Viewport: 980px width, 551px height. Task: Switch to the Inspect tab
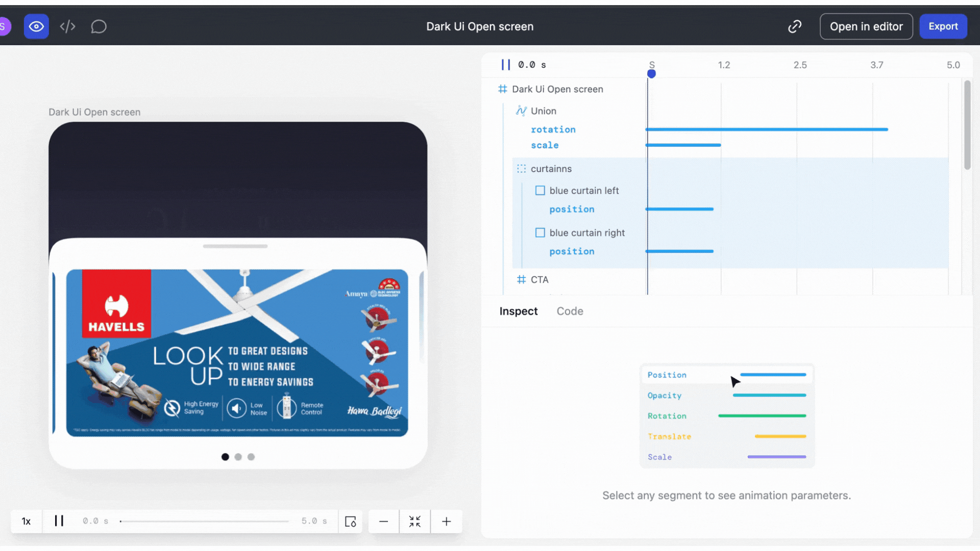pos(518,311)
